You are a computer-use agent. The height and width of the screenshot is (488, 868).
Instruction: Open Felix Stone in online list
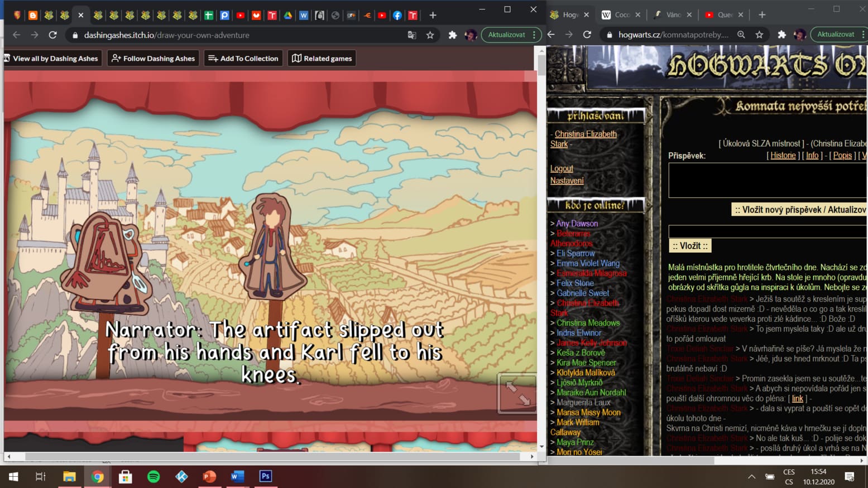[575, 283]
